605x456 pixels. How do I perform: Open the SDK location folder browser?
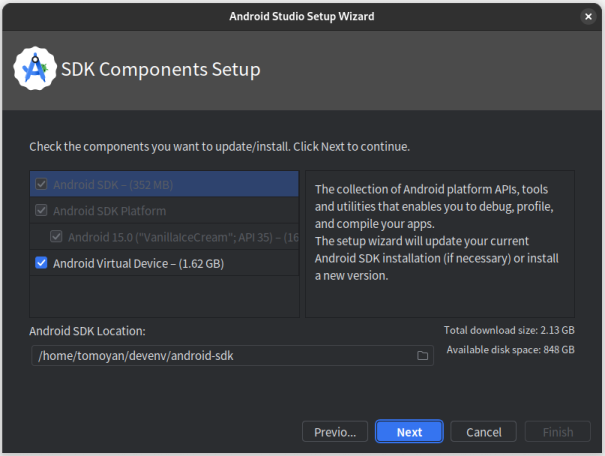pyautogui.click(x=423, y=356)
